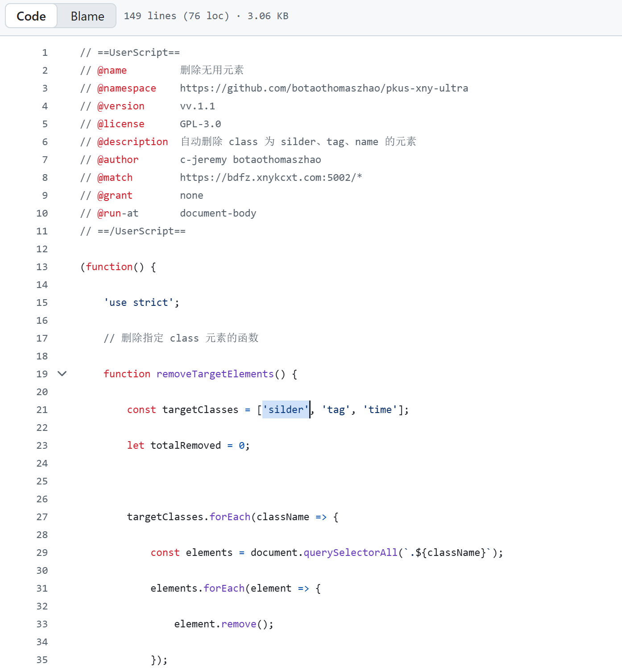Click the github.com namespace URL text
Screen dimensions: 622x672
[x=323, y=88]
